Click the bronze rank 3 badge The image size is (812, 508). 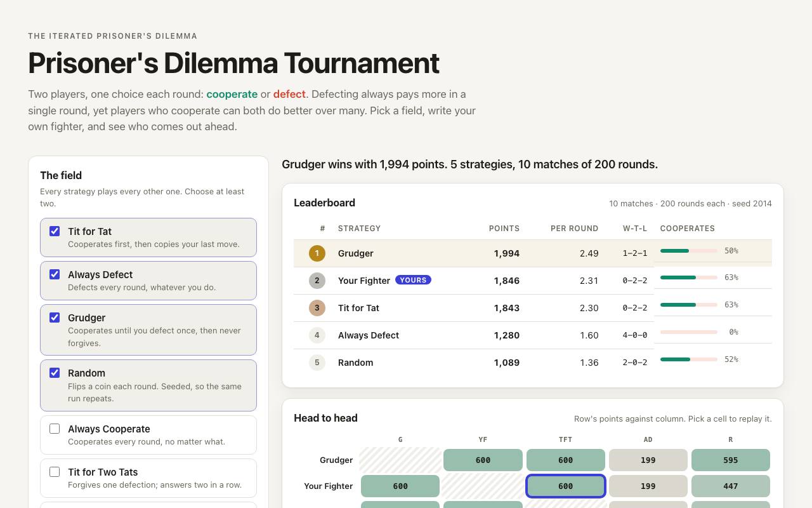pos(317,308)
